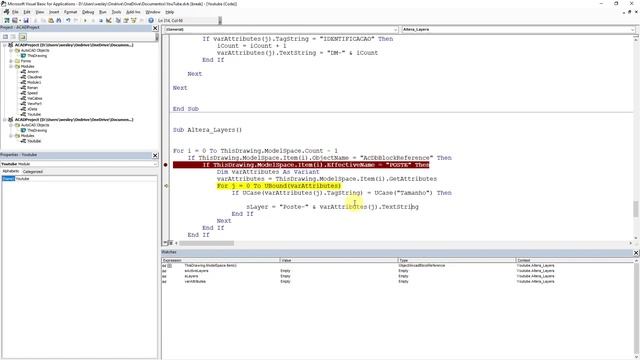Select the varAttributes watch row

click(x=398, y=282)
